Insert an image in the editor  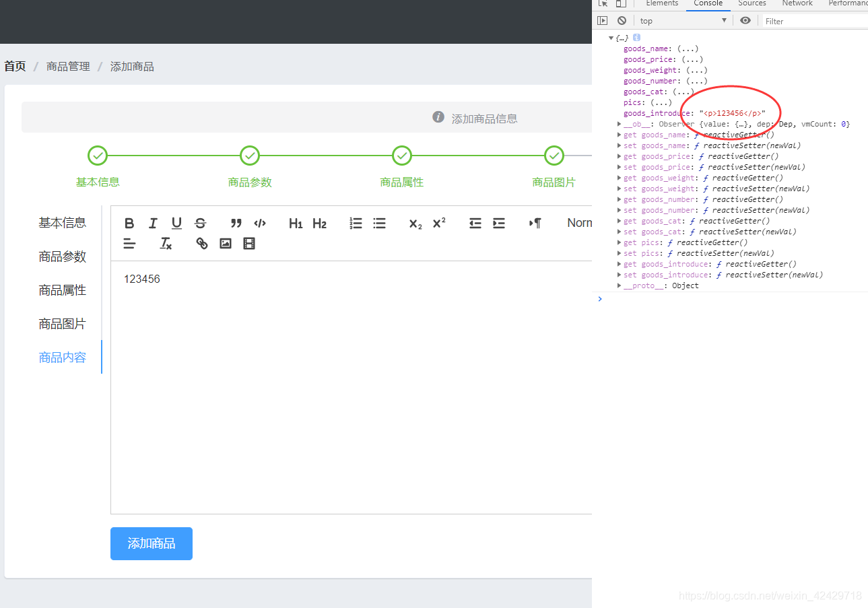[x=226, y=244]
